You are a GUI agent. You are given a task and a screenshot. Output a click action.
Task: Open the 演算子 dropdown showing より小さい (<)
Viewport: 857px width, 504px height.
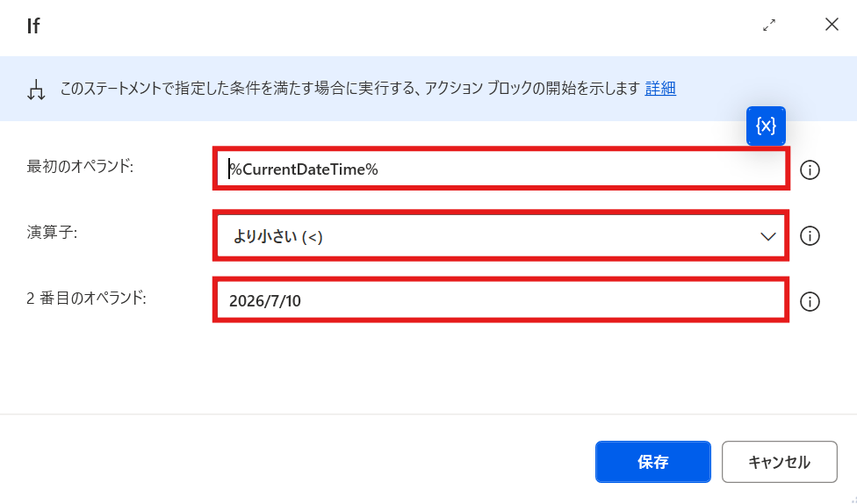pos(501,236)
